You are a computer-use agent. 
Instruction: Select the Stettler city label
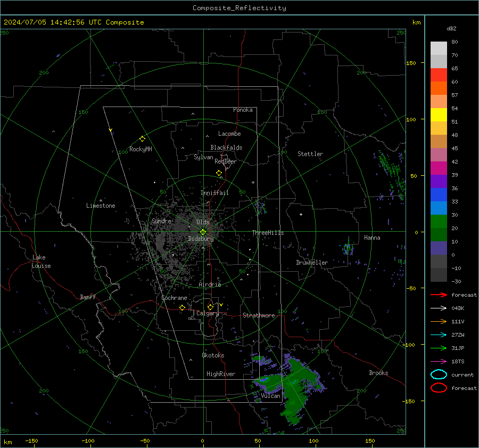310,154
